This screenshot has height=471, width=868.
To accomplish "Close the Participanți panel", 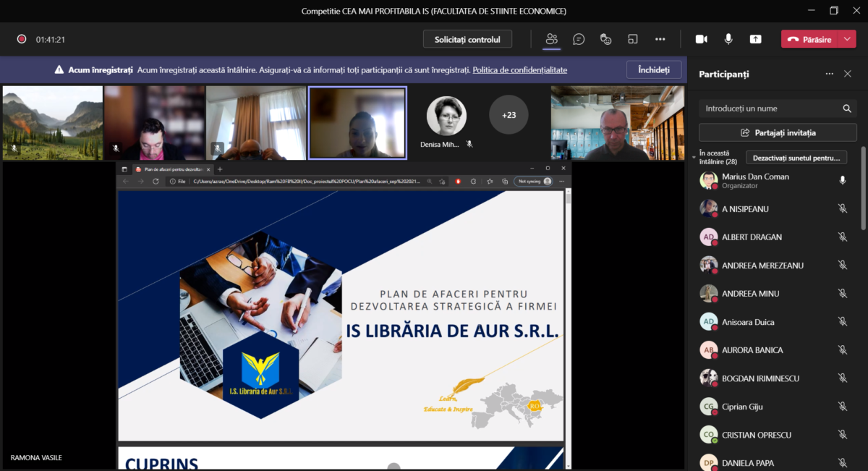I will click(848, 74).
